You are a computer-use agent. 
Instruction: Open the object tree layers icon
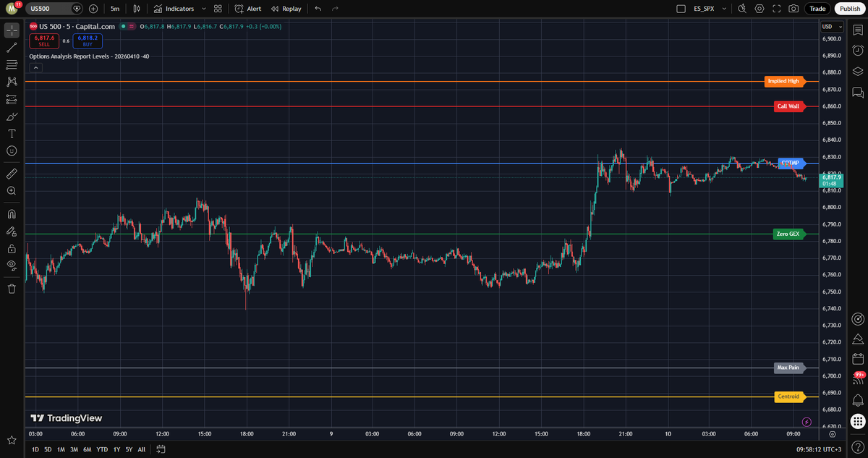tap(858, 72)
